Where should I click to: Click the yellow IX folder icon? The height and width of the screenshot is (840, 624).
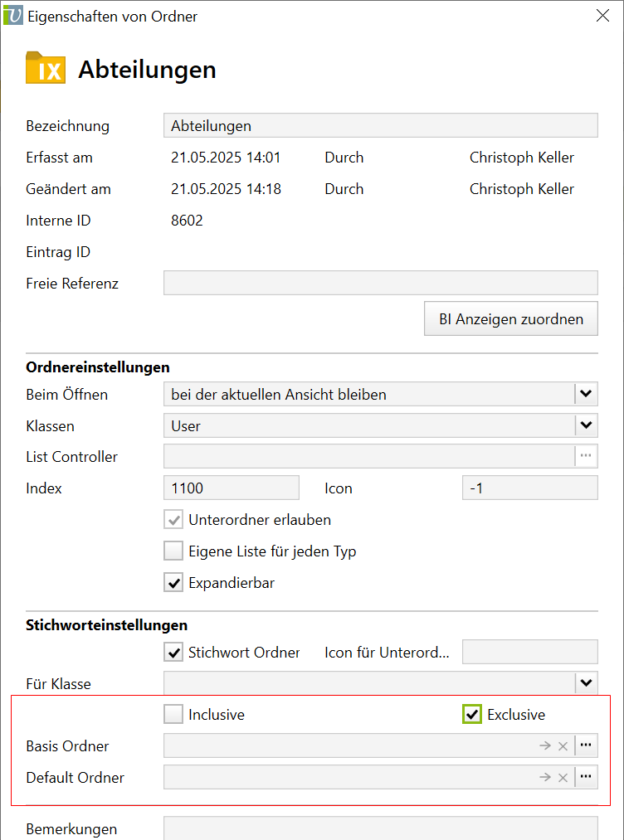tap(46, 69)
